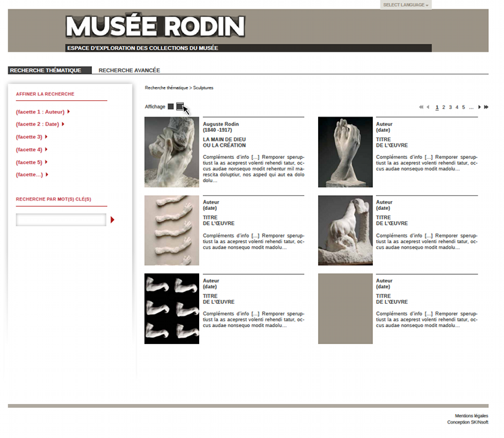The height and width of the screenshot is (438, 504).
Task: Switch to list display icon
Action: pyautogui.click(x=180, y=106)
